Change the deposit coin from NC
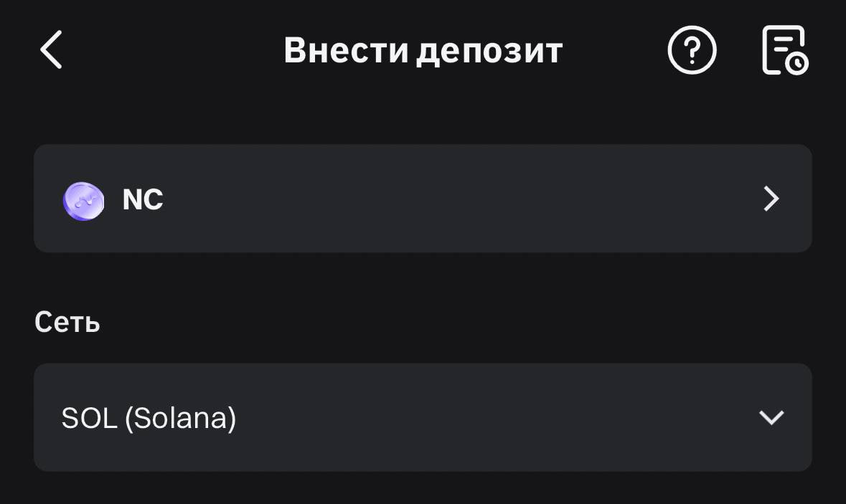Screen dimensions: 846x504 click(x=423, y=199)
